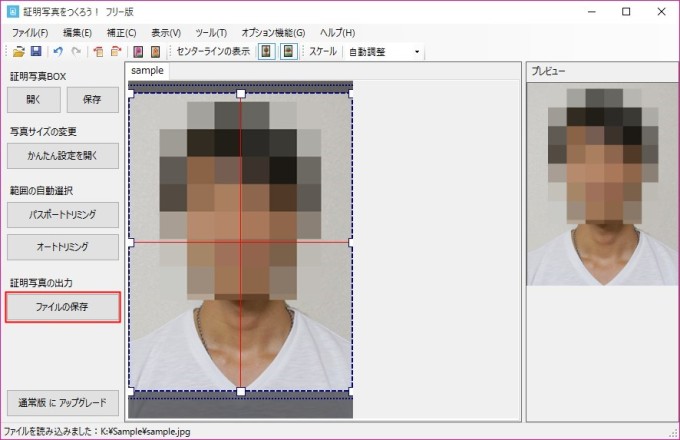Image resolution: width=680 pixels, height=440 pixels.
Task: Click the paste icon in toolbar
Action: (116, 51)
